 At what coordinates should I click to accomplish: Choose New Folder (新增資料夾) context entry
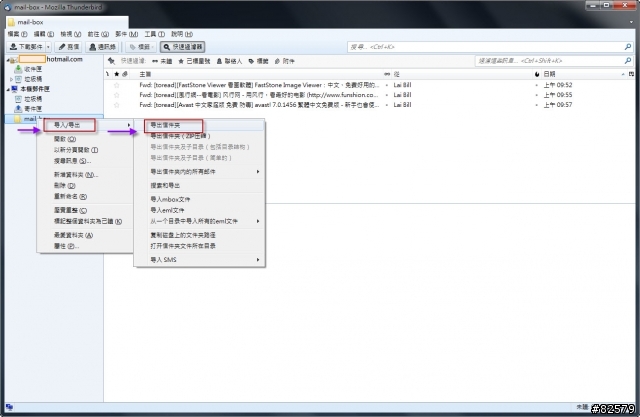click(85, 175)
